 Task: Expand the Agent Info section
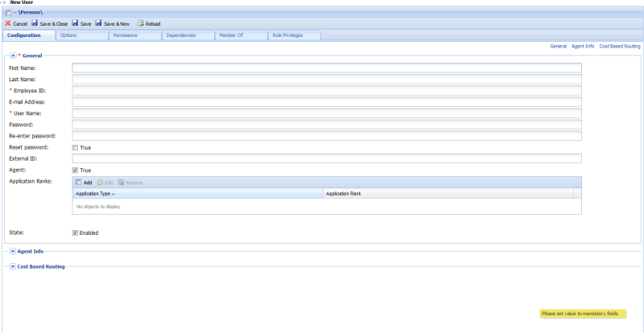click(x=13, y=252)
